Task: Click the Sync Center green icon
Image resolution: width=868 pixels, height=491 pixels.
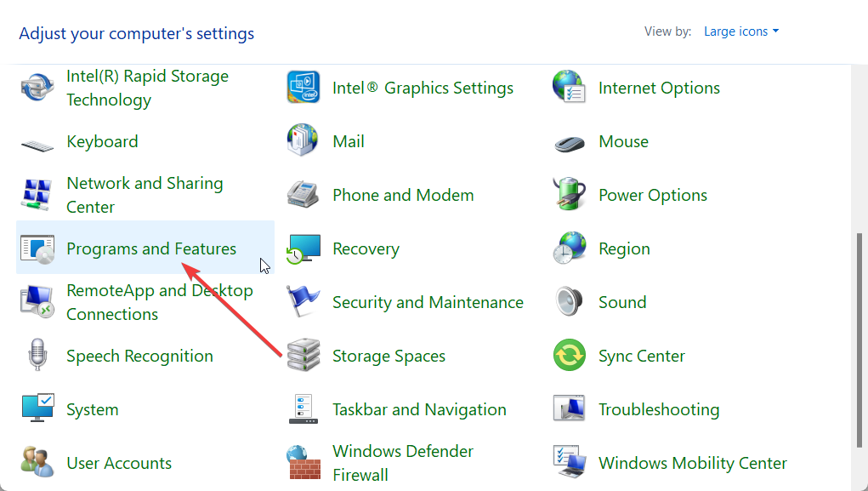Action: 569,356
